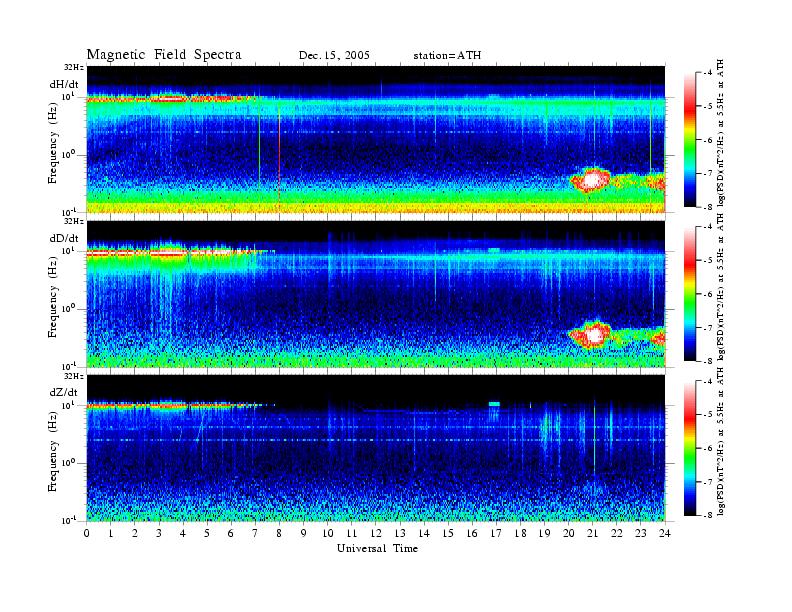Click the "-5" tick on the dZ/dt color scale
792x612 pixels.
coord(709,415)
